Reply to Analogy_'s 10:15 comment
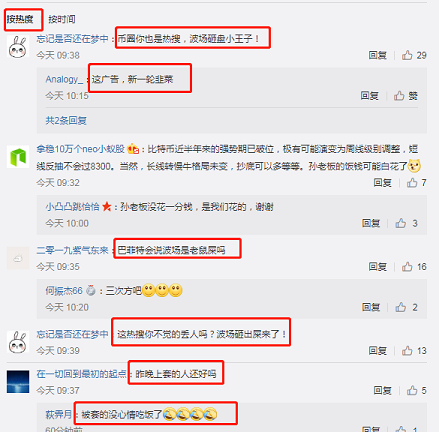 click(369, 96)
